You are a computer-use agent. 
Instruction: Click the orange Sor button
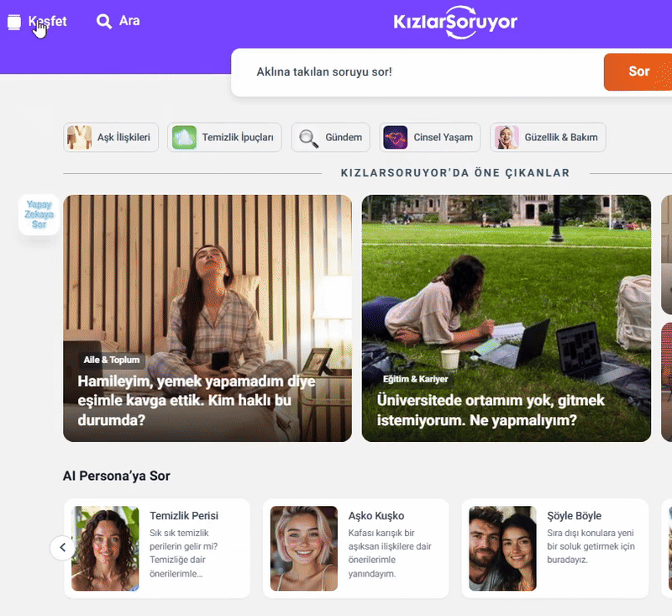click(638, 71)
